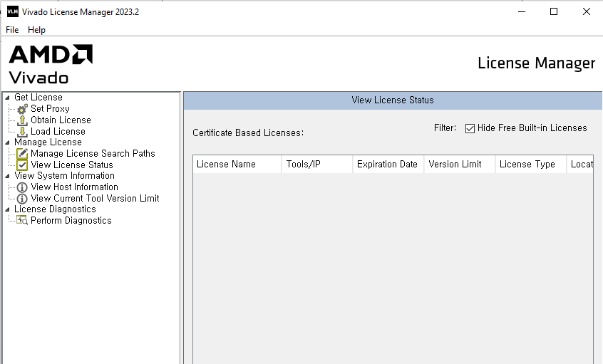Click the View Host Information info icon
The width and height of the screenshot is (603, 364).
pyautogui.click(x=22, y=187)
